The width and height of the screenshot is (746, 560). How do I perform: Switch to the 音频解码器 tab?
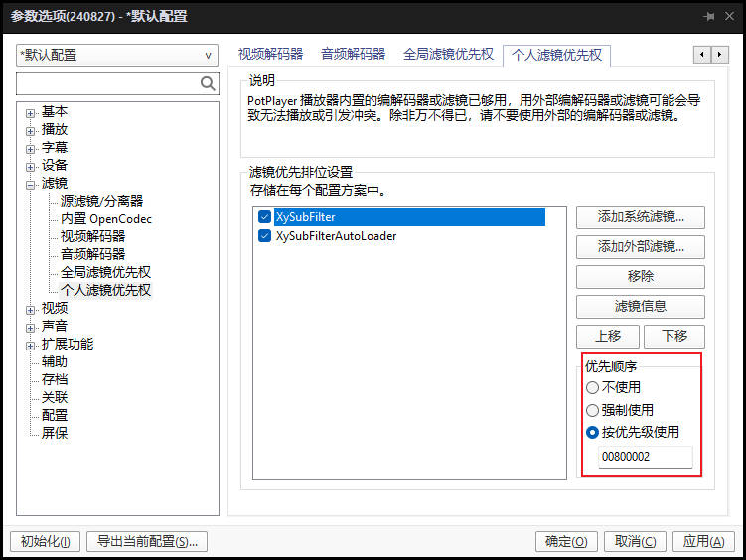[353, 54]
